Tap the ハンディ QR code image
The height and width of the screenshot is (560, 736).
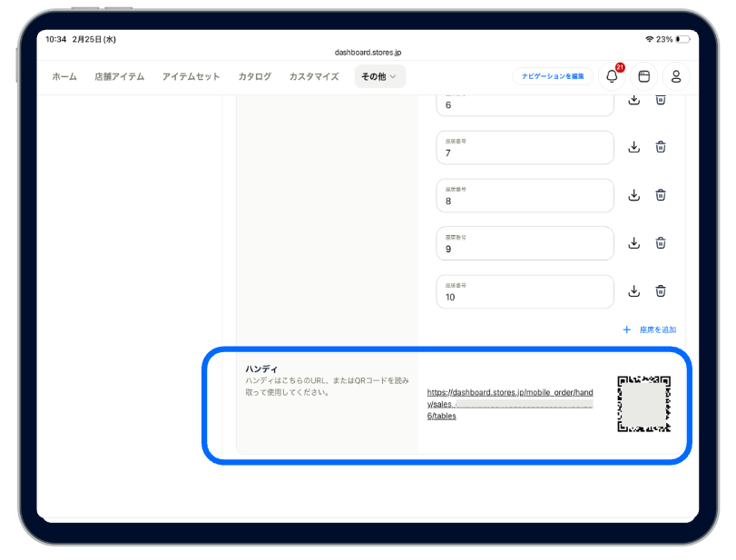[643, 404]
